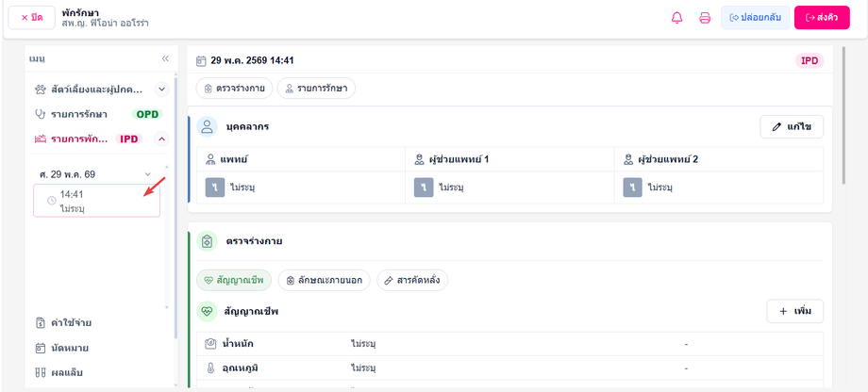
Task: Click the ปล่อยกลับ release button
Action: pos(755,18)
